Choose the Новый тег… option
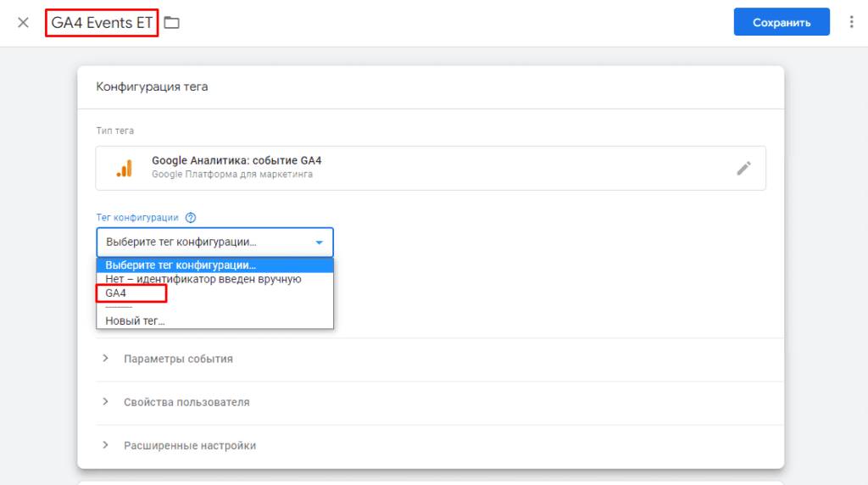Image resolution: width=868 pixels, height=485 pixels. 214,321
